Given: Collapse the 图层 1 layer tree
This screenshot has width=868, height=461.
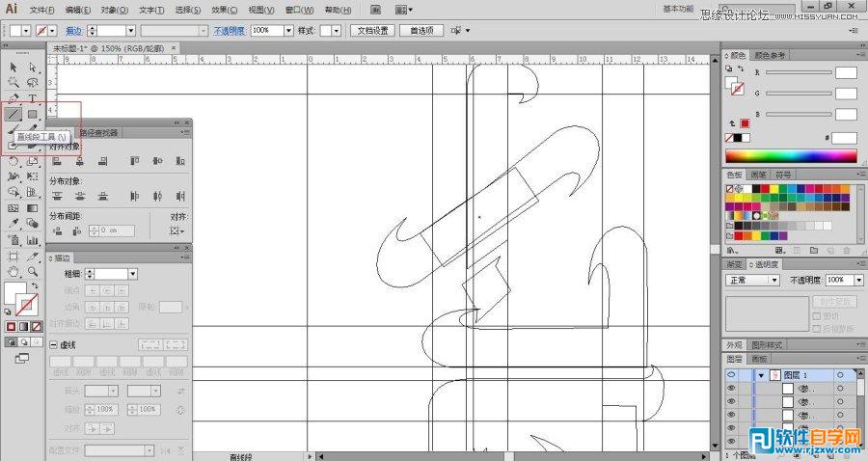Looking at the screenshot, I should (x=761, y=375).
